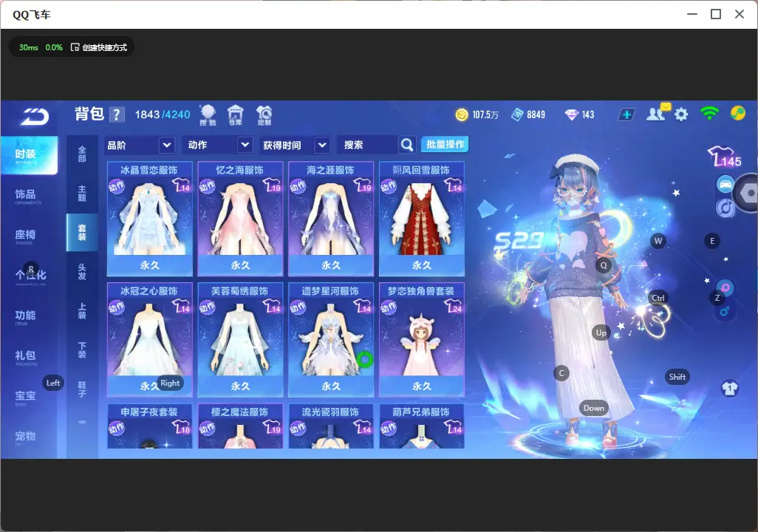Click the T-shirt outfit icon bottom right
This screenshot has height=532, width=758.
coord(730,389)
